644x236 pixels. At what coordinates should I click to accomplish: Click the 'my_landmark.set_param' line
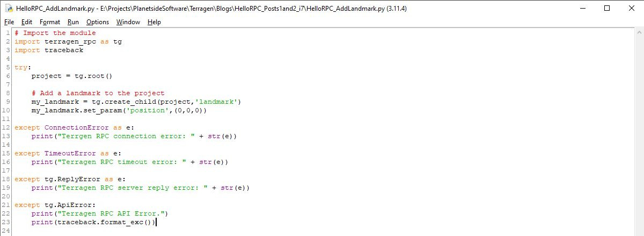click(120, 110)
